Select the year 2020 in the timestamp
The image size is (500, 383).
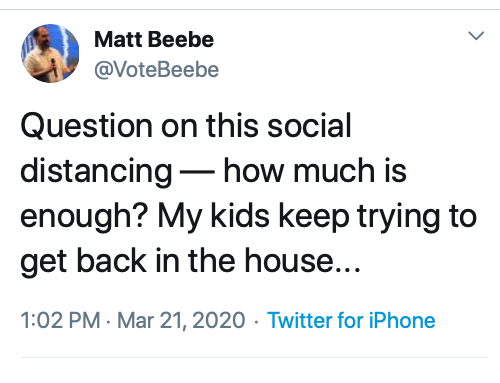tap(219, 320)
